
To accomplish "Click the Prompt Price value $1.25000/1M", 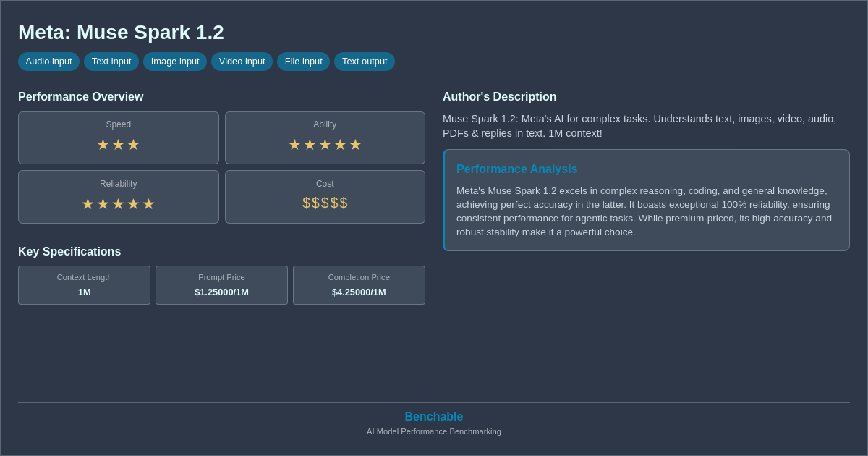I will 221,292.
